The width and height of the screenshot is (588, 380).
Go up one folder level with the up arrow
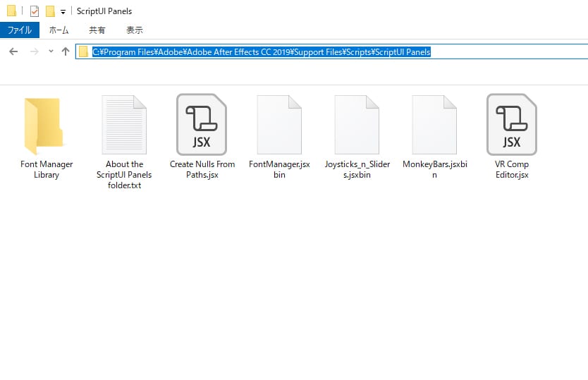[x=66, y=51]
